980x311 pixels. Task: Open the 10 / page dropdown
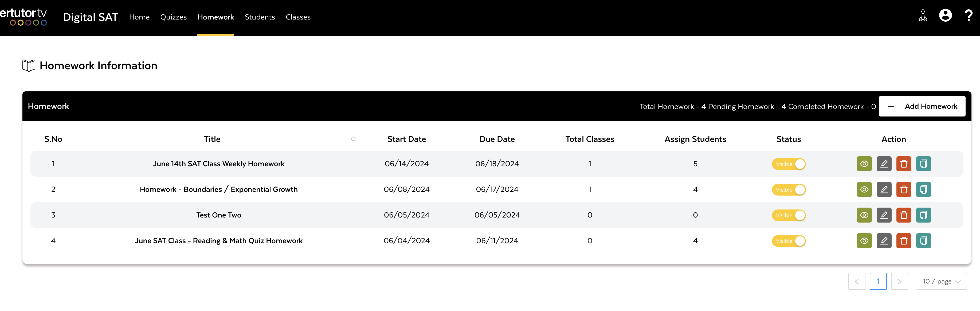(x=942, y=281)
